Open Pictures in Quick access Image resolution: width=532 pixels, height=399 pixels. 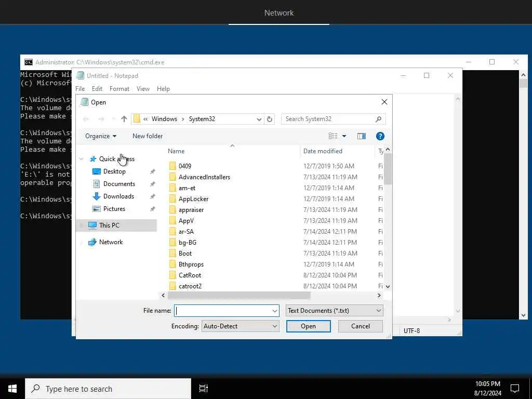[114, 209]
